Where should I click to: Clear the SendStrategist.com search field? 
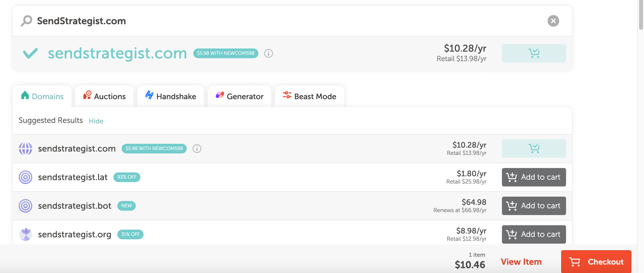553,21
